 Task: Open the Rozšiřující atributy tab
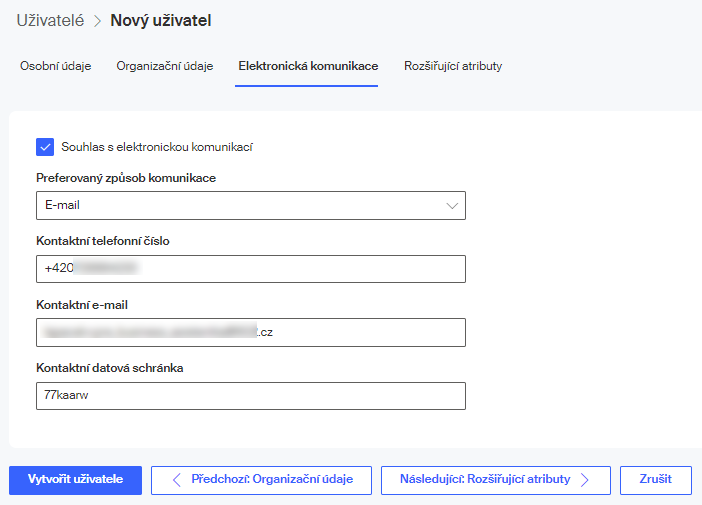453,66
